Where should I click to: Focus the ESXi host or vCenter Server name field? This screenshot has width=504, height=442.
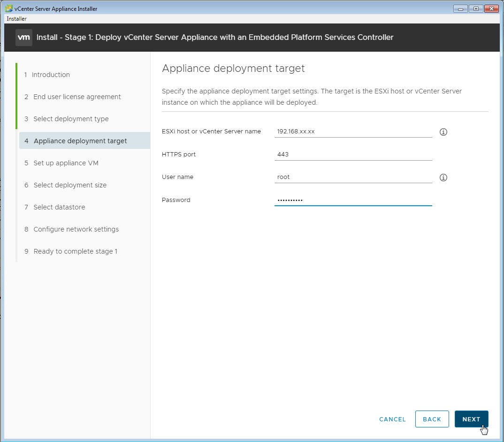[x=353, y=132]
